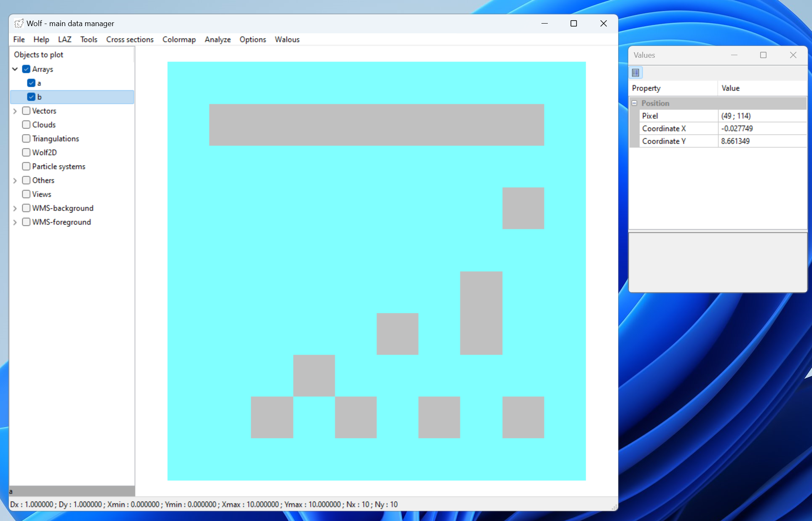The height and width of the screenshot is (521, 812).
Task: Click the categorized view icon in Values panel
Action: point(635,73)
